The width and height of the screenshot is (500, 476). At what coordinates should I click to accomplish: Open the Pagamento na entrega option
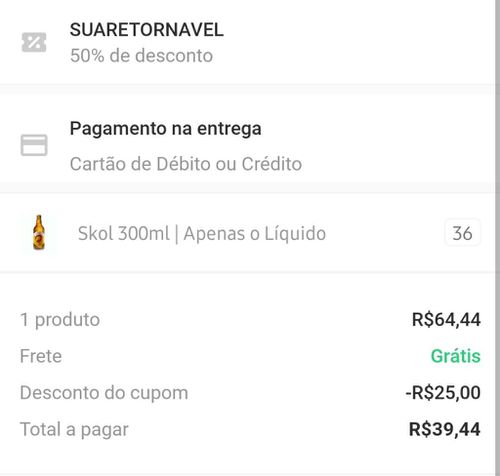(x=166, y=129)
